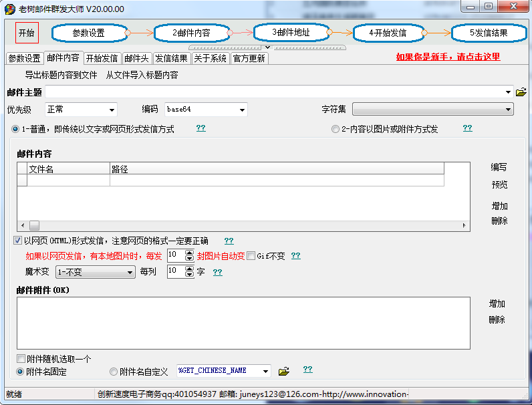Image resolution: width=532 pixels, height=405 pixels.
Task: Open the newbie help link 如果你是新手
Action: tap(448, 57)
